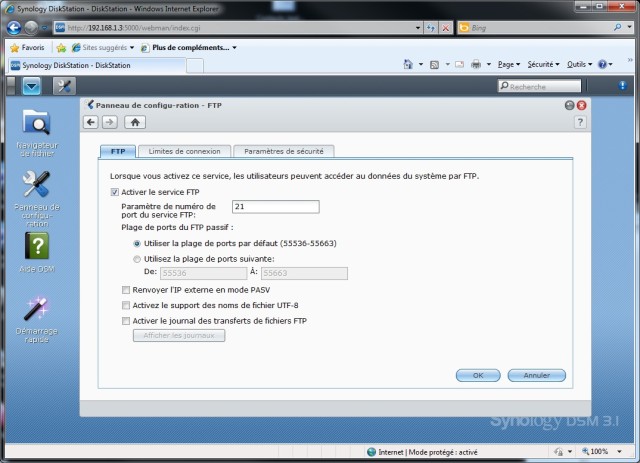The image size is (640, 463).
Task: Open Panneau de configuration desktop icon
Action: click(x=36, y=184)
